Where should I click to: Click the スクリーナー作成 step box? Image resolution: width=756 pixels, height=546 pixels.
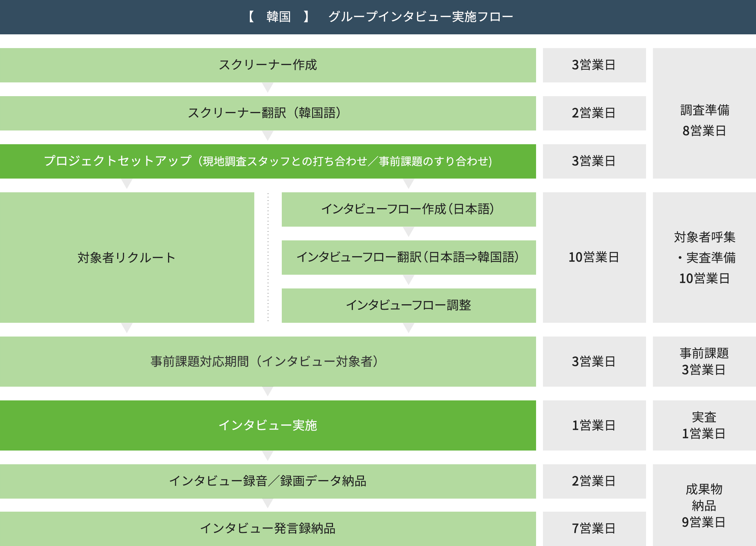[x=268, y=65]
